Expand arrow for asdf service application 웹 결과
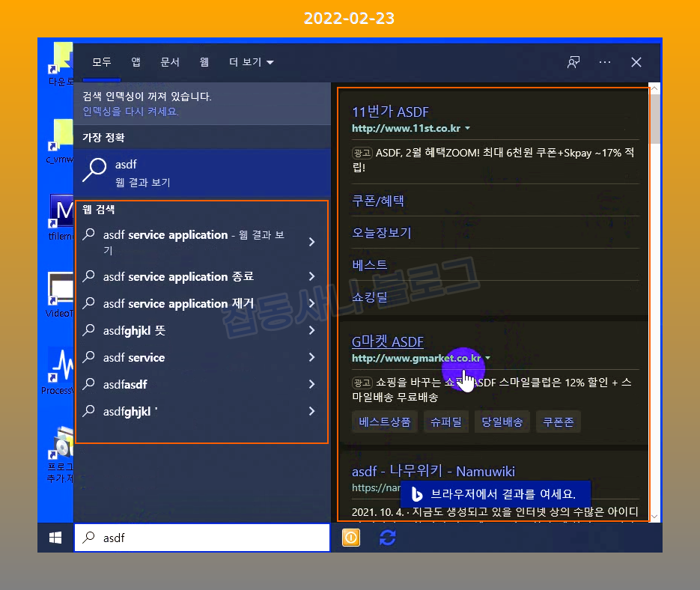The height and width of the screenshot is (590, 700). (x=312, y=242)
